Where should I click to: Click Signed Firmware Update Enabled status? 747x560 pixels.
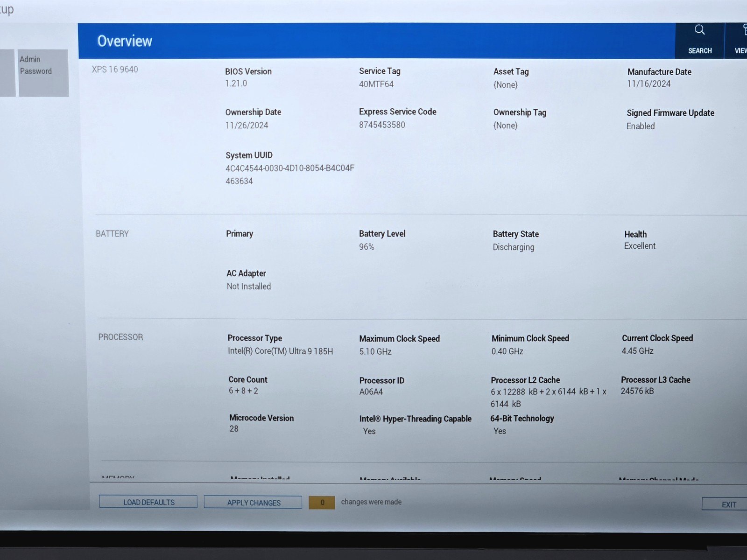[x=641, y=126]
